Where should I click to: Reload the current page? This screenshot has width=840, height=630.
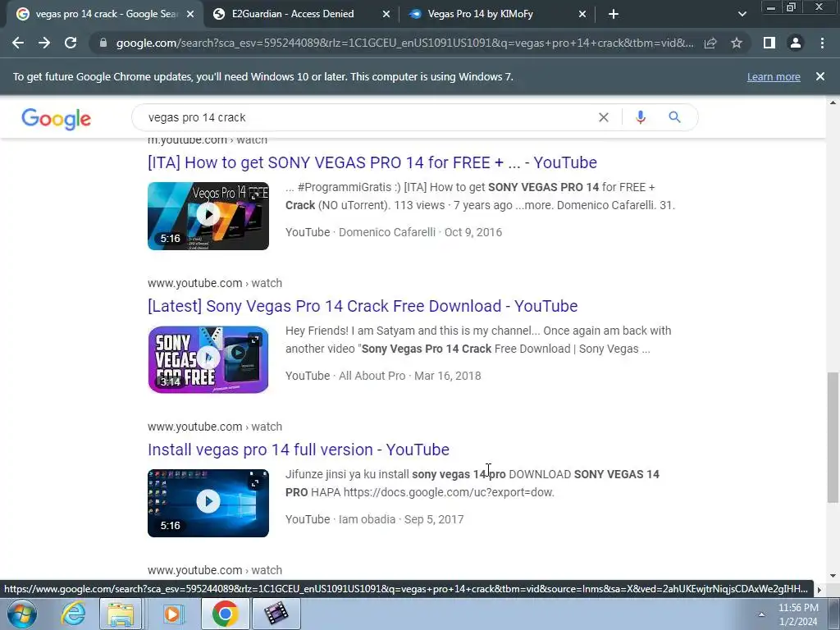[x=71, y=43]
